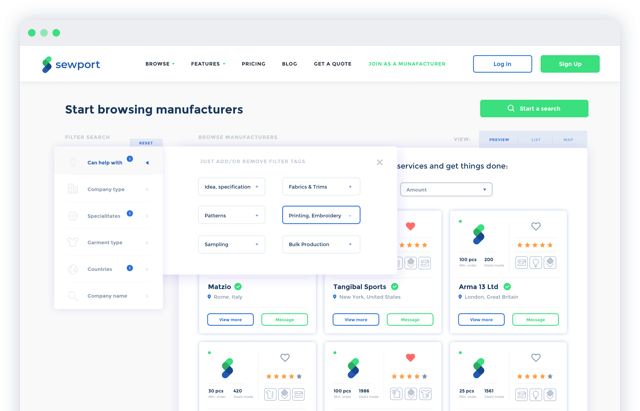Click the Countries globe icon

pyautogui.click(x=72, y=269)
